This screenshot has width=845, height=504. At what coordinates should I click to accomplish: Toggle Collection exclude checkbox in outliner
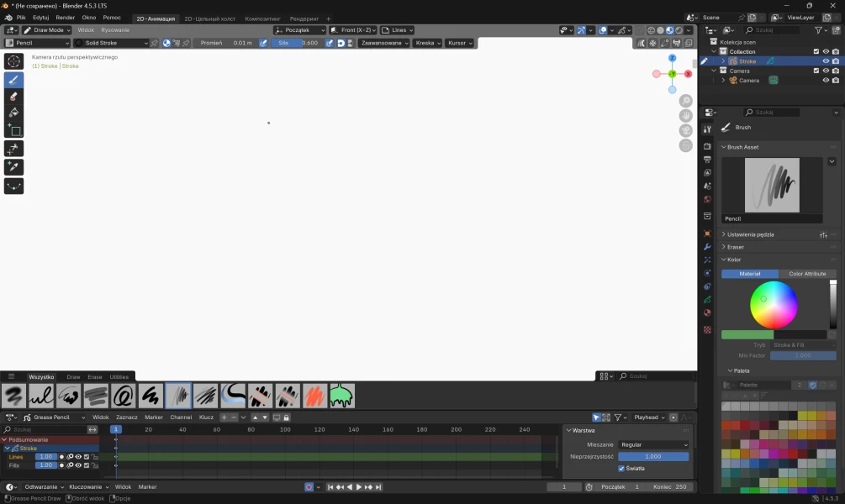pos(816,51)
